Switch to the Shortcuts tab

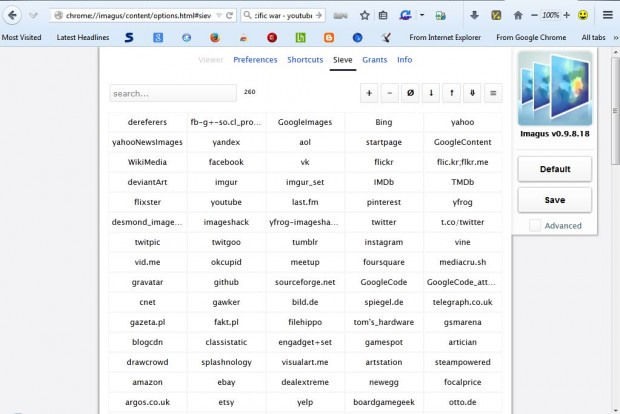[x=305, y=60]
